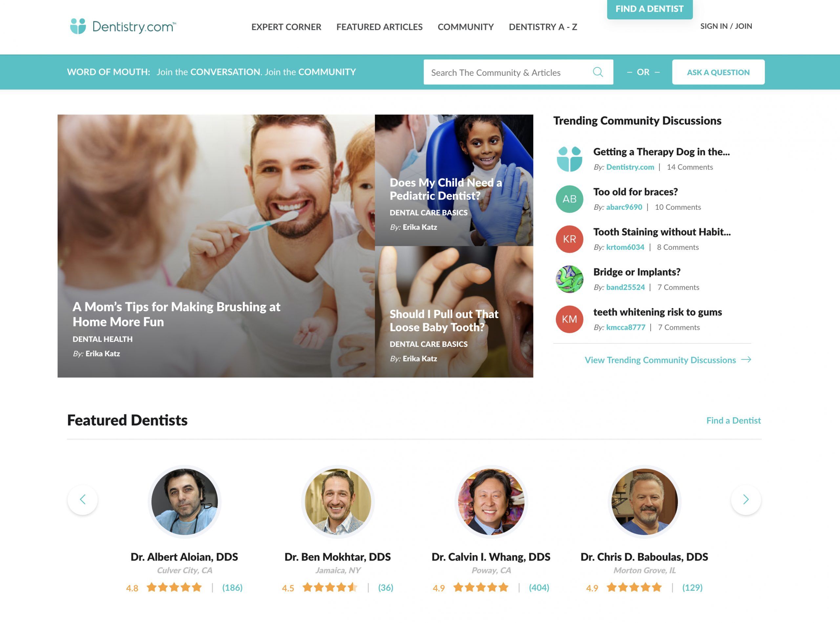Open View Trending Community Discussions link
This screenshot has height=623, width=840.
point(668,360)
